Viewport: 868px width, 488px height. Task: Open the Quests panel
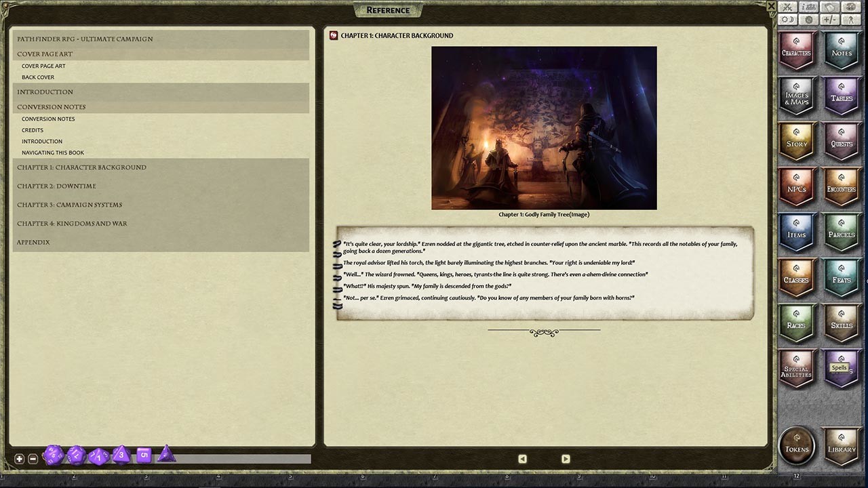841,142
